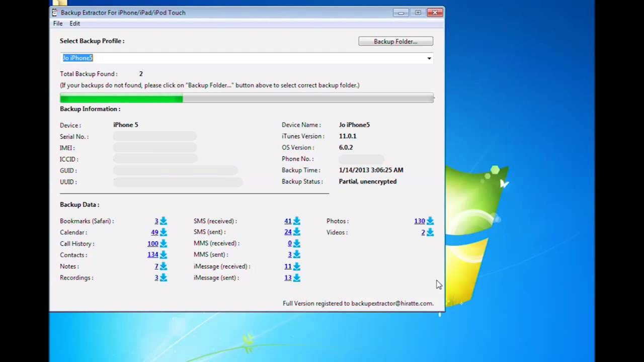644x362 pixels.
Task: Extract Notes using the download icon
Action: click(163, 266)
